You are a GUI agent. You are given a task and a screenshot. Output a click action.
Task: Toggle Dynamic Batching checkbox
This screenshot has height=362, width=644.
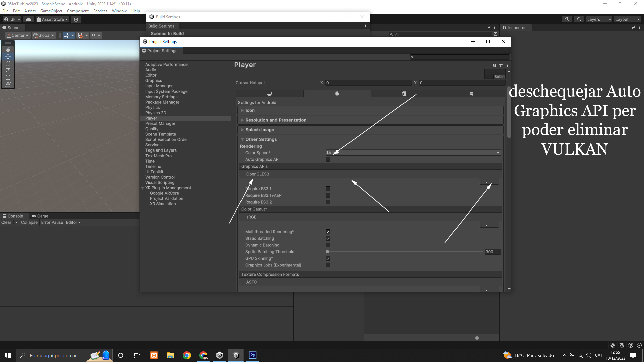tap(328, 245)
